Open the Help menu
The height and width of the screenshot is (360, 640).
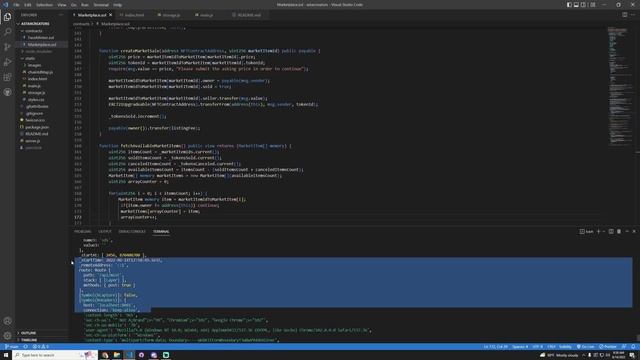[118, 5]
